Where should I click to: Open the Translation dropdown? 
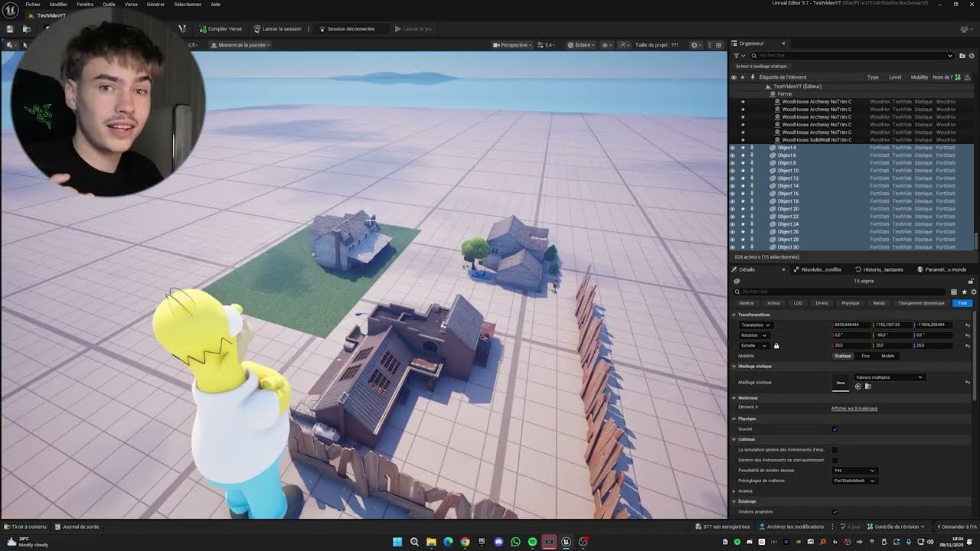[755, 325]
